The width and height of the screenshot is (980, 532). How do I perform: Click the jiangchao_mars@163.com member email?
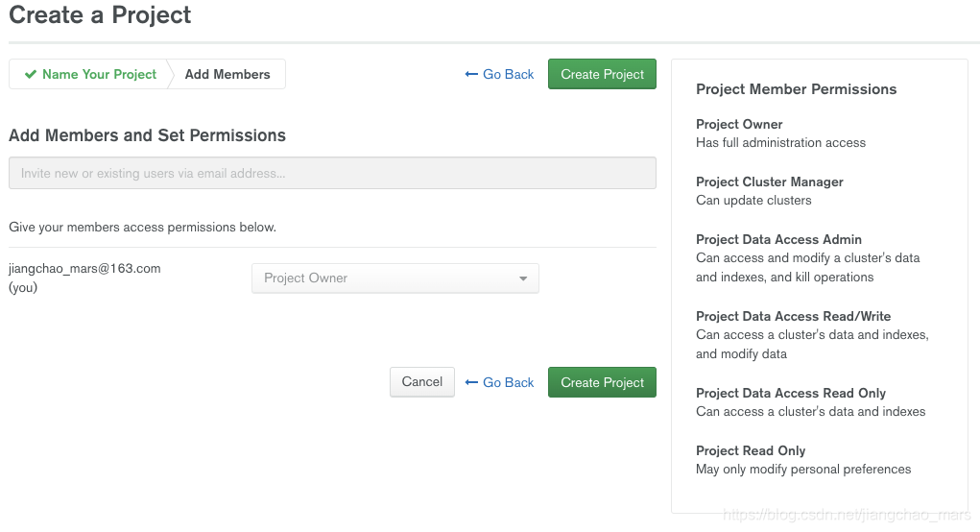84,269
